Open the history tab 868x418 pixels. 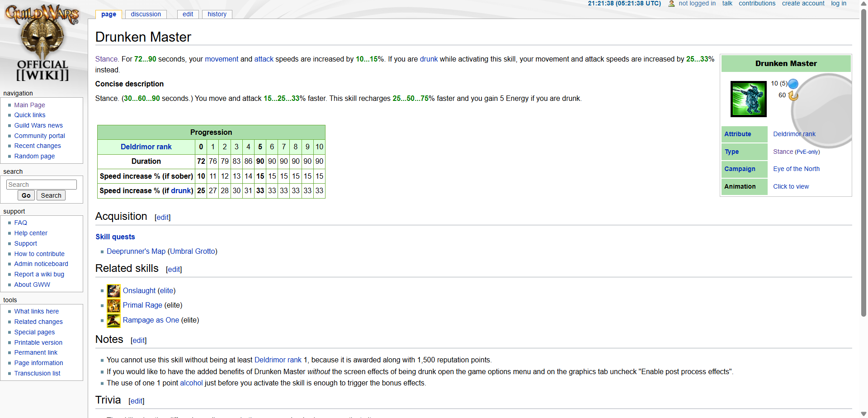pos(217,14)
